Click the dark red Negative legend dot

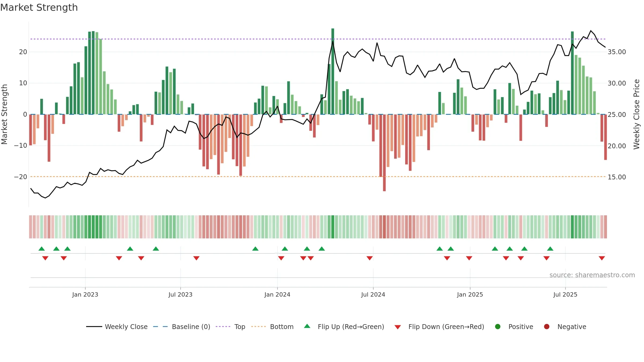(547, 327)
